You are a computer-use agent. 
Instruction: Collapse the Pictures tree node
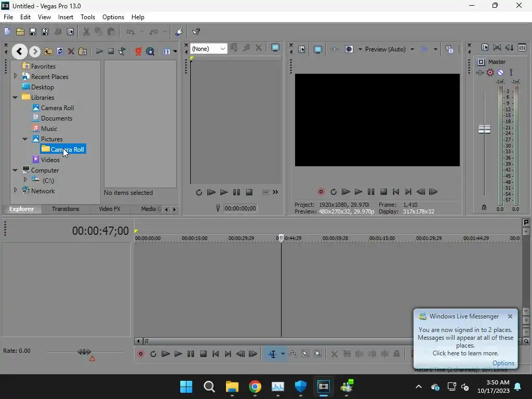pos(25,139)
